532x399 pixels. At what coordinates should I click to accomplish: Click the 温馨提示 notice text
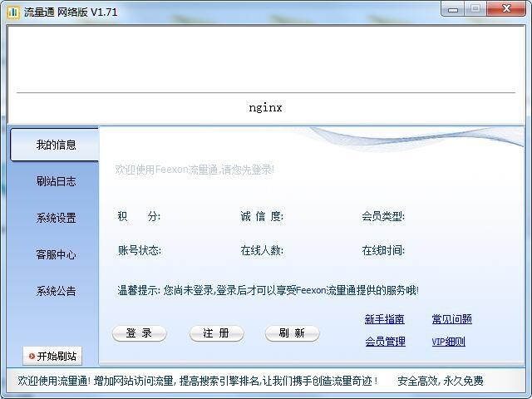(x=268, y=290)
